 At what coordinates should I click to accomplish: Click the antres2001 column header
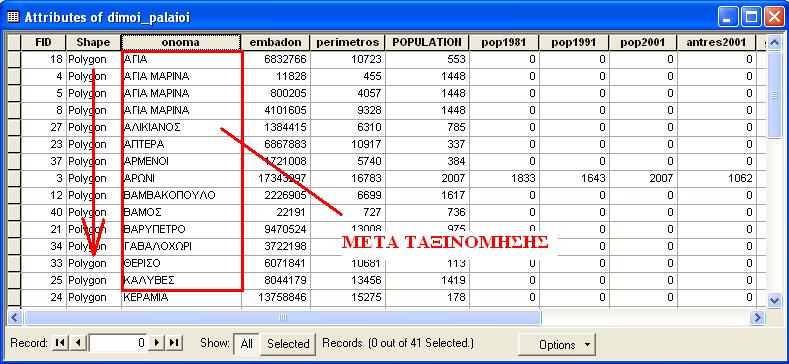716,42
